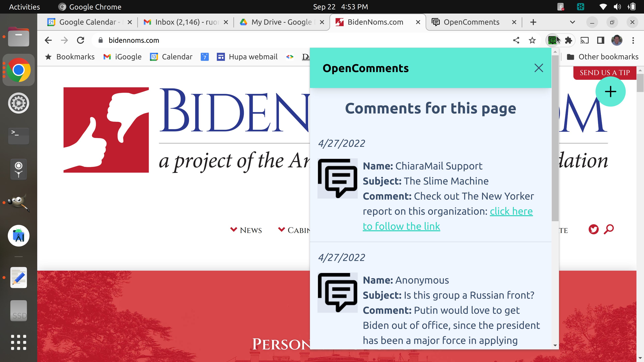The image size is (644, 362).
Task: Close the BidenNoms.com tab
Action: click(x=418, y=22)
